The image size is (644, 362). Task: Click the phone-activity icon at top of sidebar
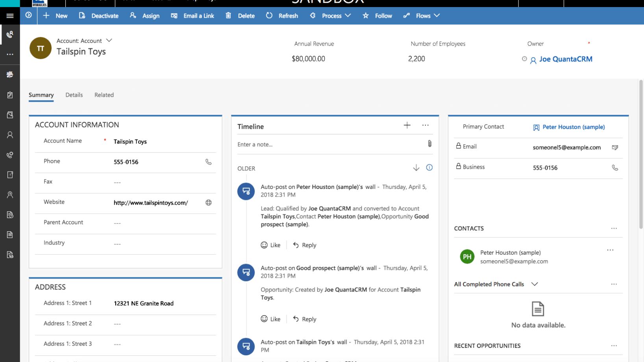(10, 34)
